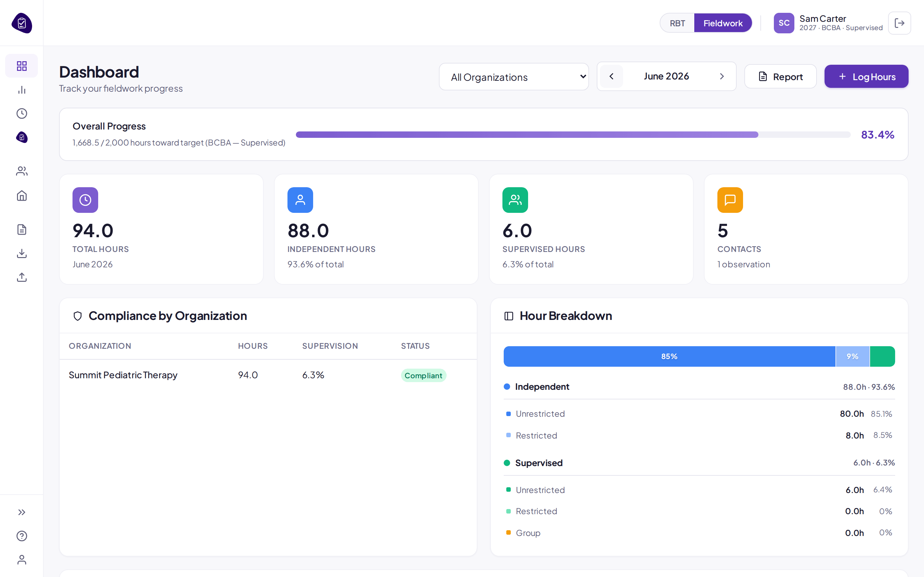This screenshot has width=924, height=577.
Task: Open the dashboard grid icon in sidebar
Action: pyautogui.click(x=22, y=66)
